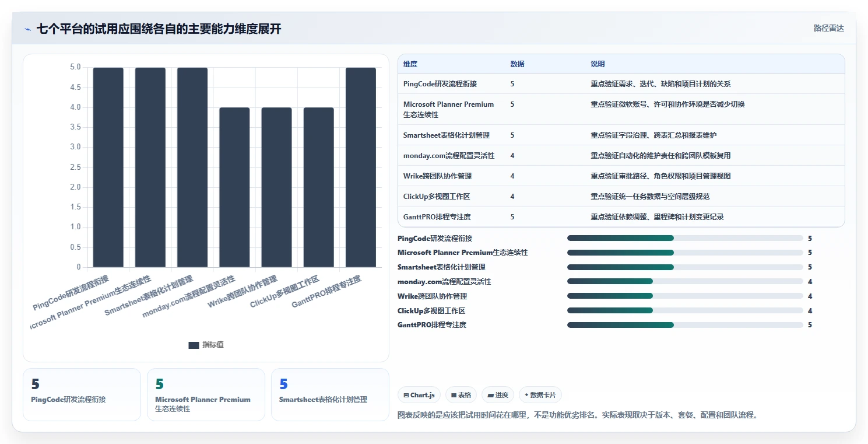868x444 pixels.
Task: Click the 指标值 legend label
Action: click(x=213, y=345)
